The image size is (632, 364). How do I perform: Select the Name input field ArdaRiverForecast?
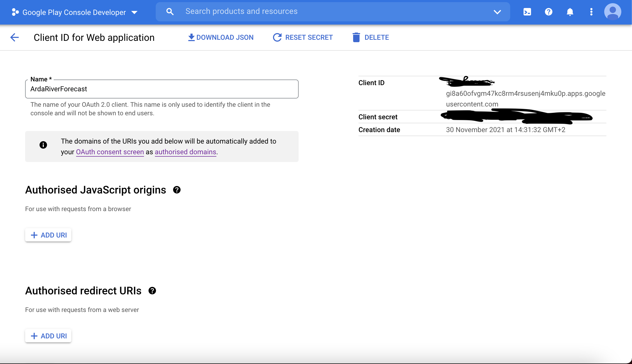[162, 89]
